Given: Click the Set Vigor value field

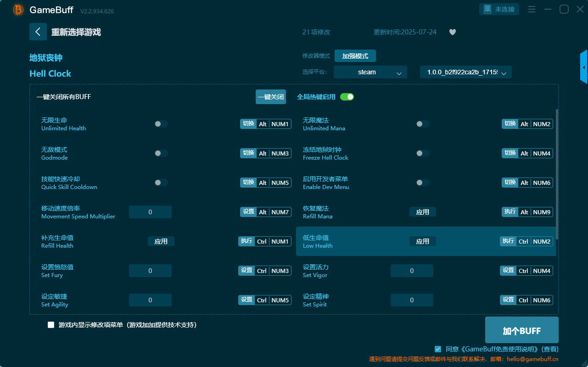Looking at the screenshot, I should click(x=412, y=271).
